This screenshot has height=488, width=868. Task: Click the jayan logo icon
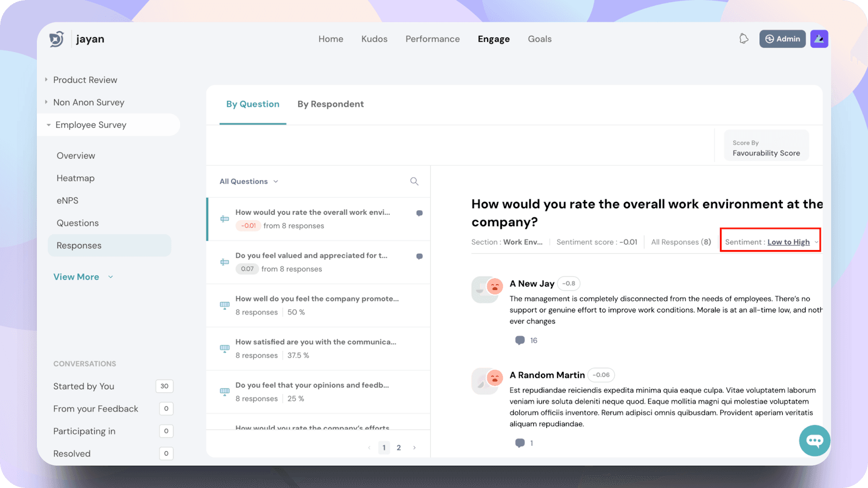56,39
